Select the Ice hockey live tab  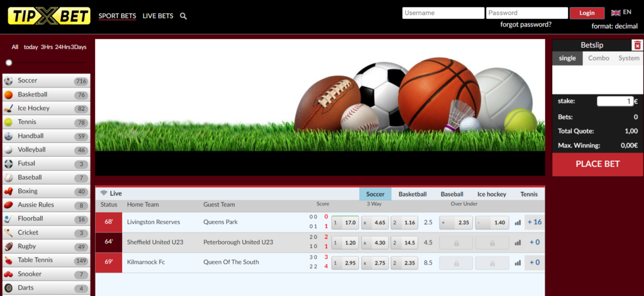(492, 194)
